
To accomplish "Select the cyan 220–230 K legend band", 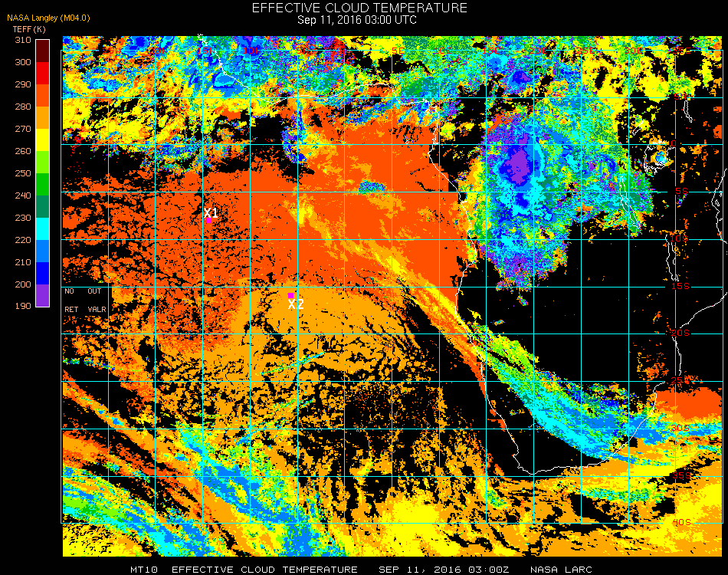I will click(42, 229).
